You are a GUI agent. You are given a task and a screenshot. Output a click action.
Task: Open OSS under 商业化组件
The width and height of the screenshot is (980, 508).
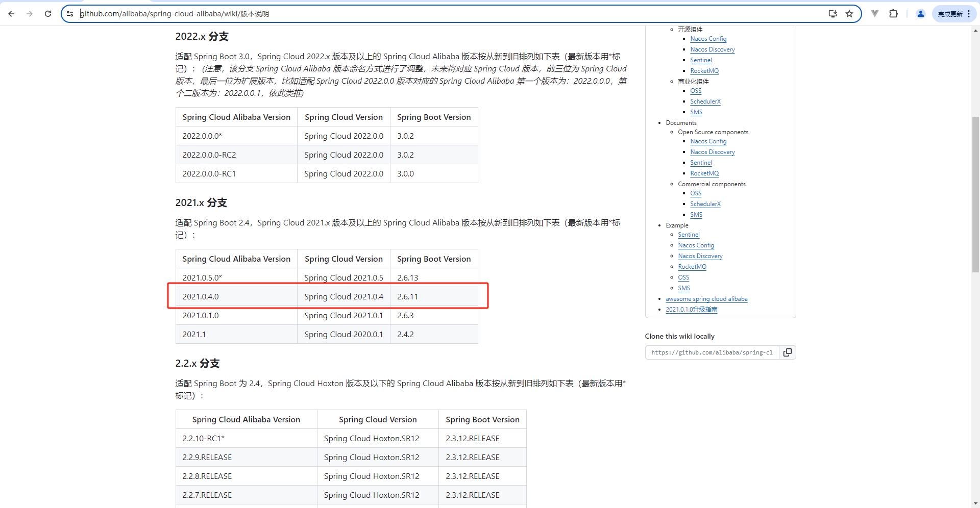click(696, 91)
